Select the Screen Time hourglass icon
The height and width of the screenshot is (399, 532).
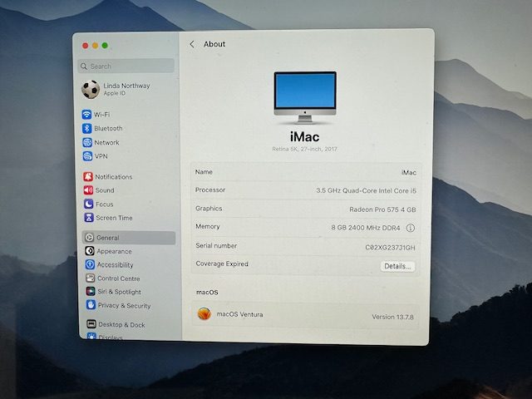89,218
